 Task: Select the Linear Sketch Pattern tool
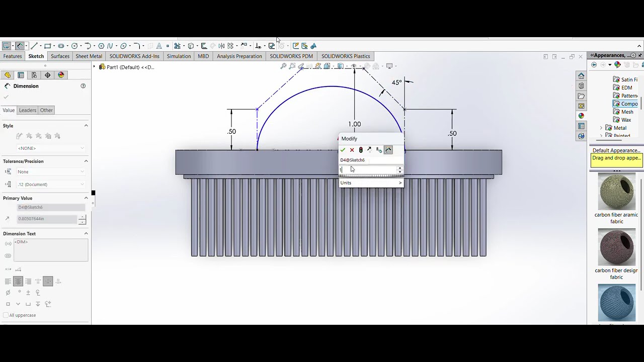[x=230, y=46]
